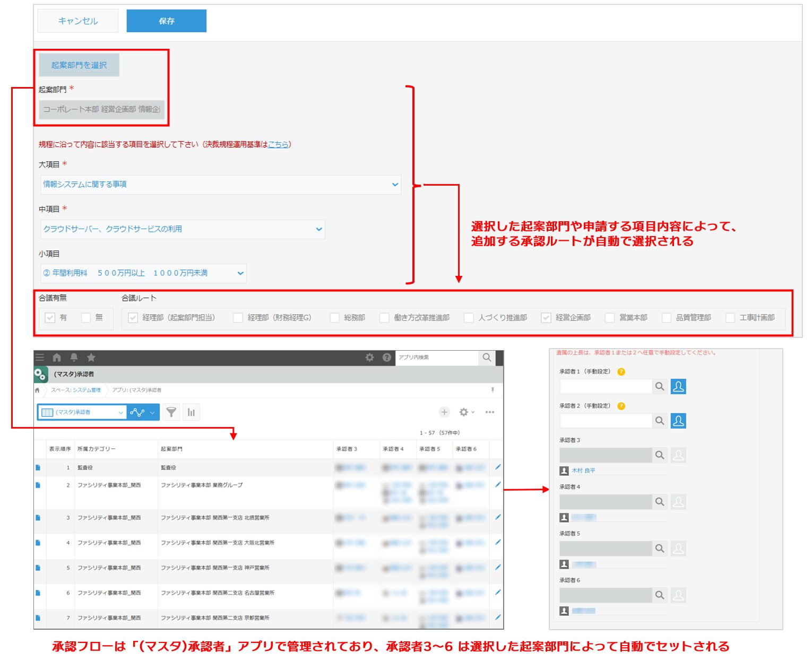This screenshot has height=661, width=812.
Task: Toggle the 総務部 checkbox
Action: pyautogui.click(x=335, y=318)
